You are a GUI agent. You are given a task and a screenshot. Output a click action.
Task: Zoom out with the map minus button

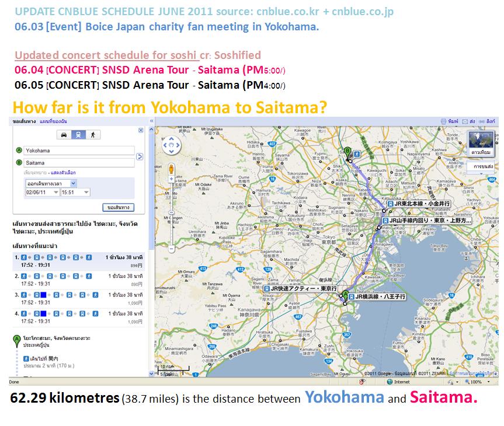coord(172,249)
